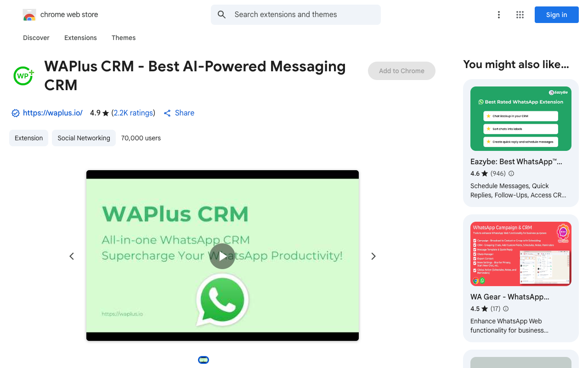Click the Social Networking category chip

[84, 138]
